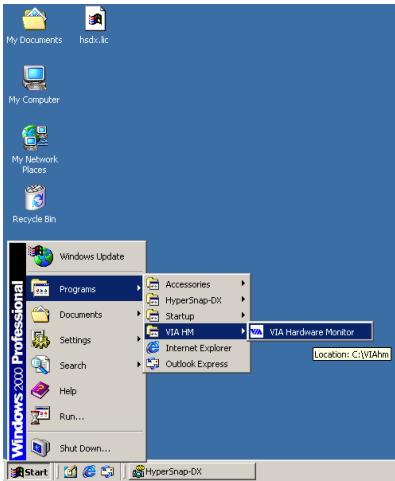Click Show Desktop quick launch icon
The height and width of the screenshot is (481, 395).
click(70, 472)
